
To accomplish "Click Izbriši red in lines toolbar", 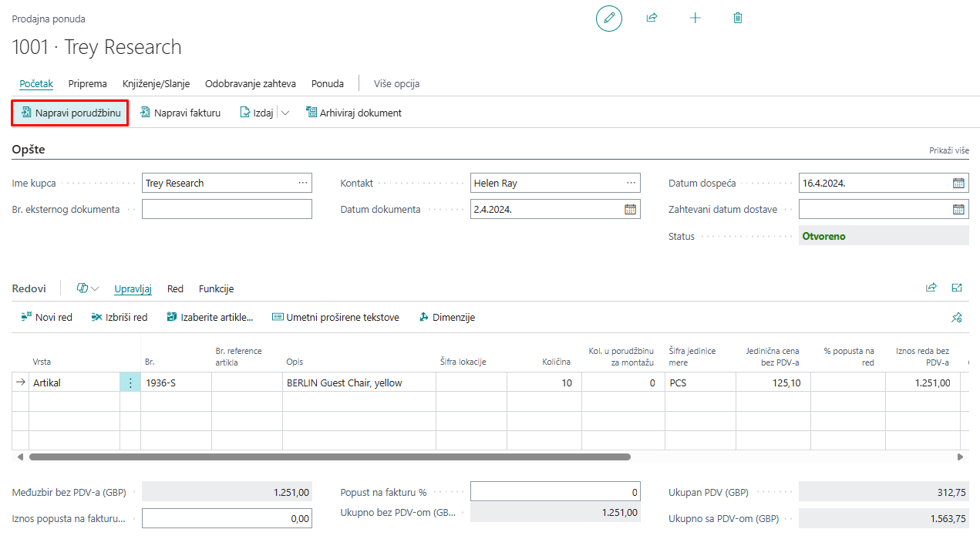I will click(119, 317).
